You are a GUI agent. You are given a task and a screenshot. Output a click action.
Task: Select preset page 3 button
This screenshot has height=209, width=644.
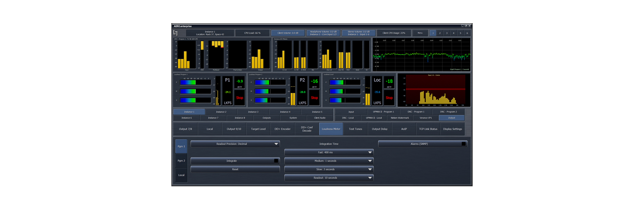pos(447,33)
